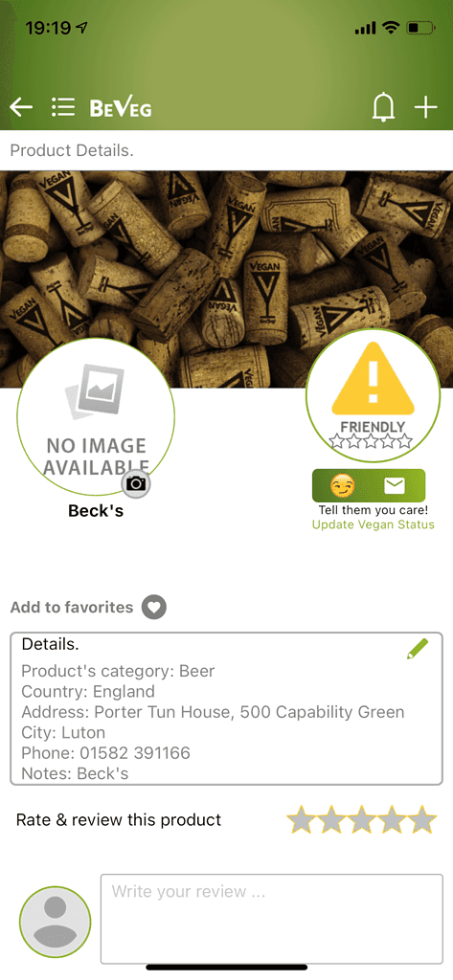
Task: Select the third rating star
Action: (x=362, y=819)
